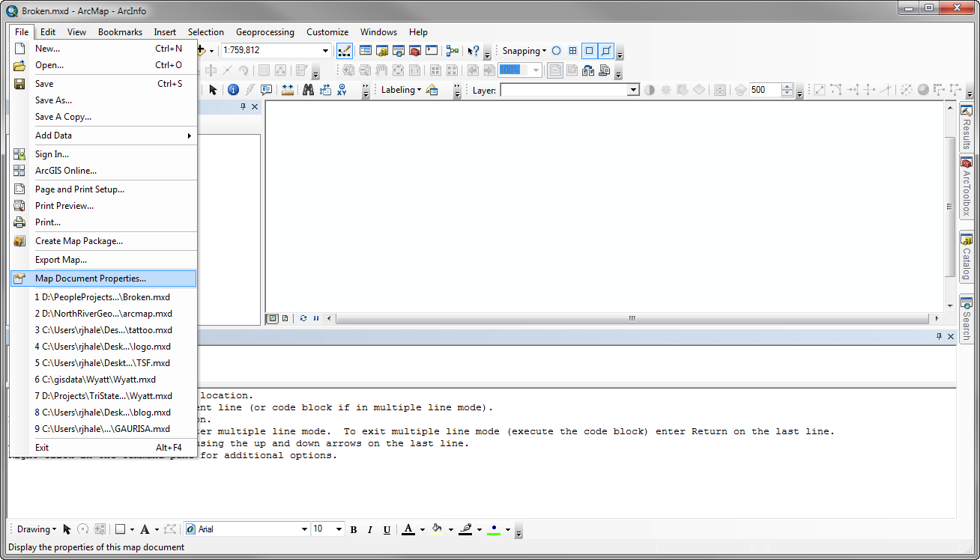Open the Catalog side panel tab
Image resolution: width=980 pixels, height=560 pixels.
(x=967, y=257)
